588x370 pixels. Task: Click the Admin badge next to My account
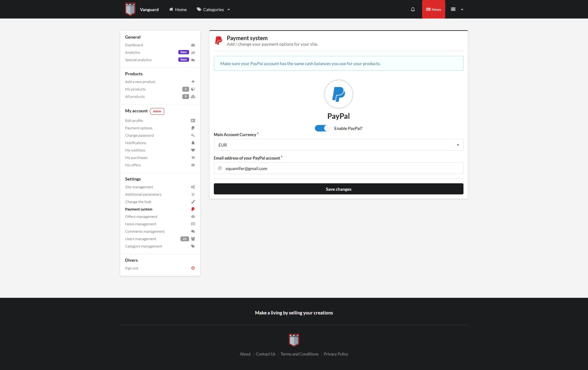pyautogui.click(x=157, y=111)
